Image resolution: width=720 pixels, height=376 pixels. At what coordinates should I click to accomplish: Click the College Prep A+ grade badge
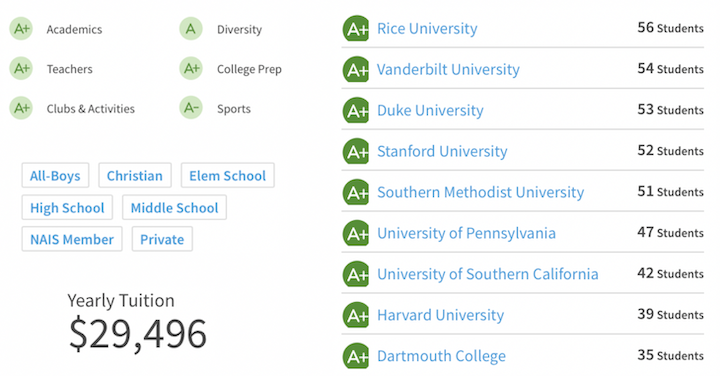point(191,68)
